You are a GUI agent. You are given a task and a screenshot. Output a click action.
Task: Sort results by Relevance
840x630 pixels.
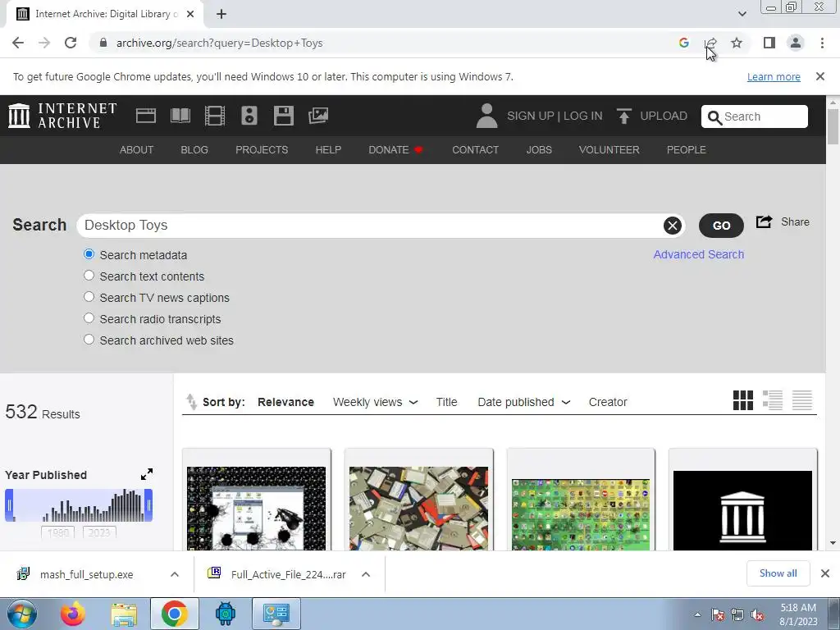tap(285, 402)
